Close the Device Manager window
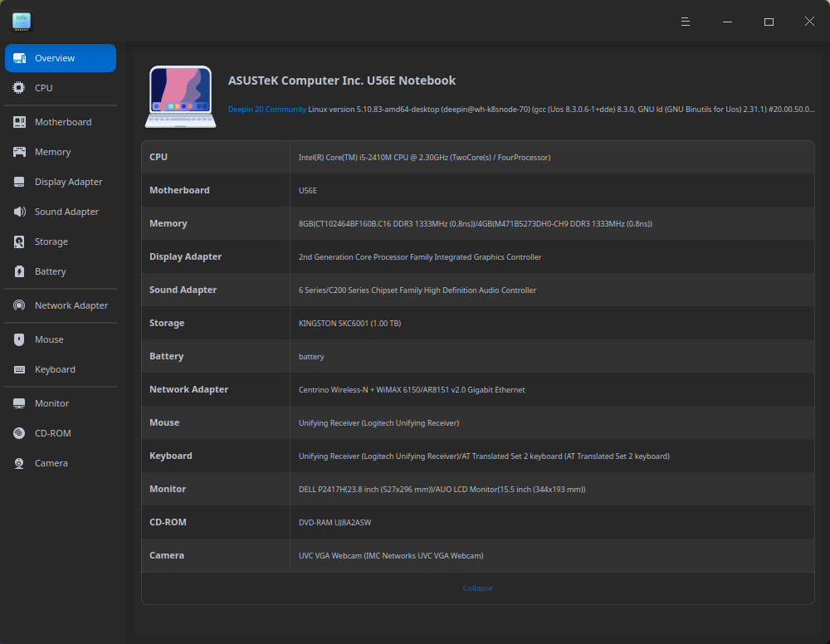830x644 pixels. pos(809,22)
